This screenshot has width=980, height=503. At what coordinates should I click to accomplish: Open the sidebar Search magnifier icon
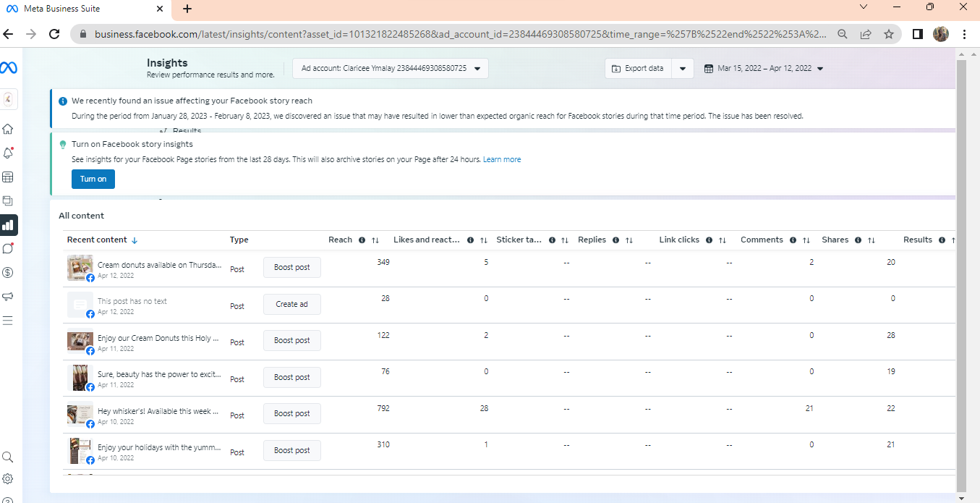pyautogui.click(x=8, y=457)
